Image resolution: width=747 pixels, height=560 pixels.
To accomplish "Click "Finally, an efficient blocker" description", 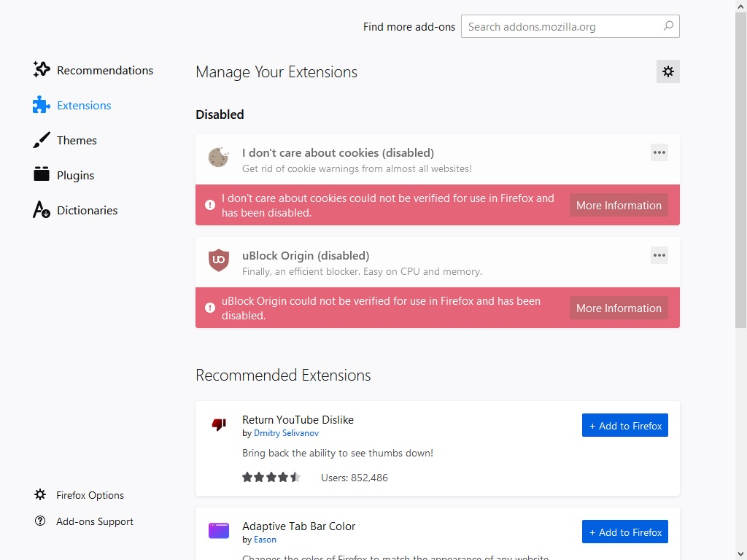I will tap(362, 271).
